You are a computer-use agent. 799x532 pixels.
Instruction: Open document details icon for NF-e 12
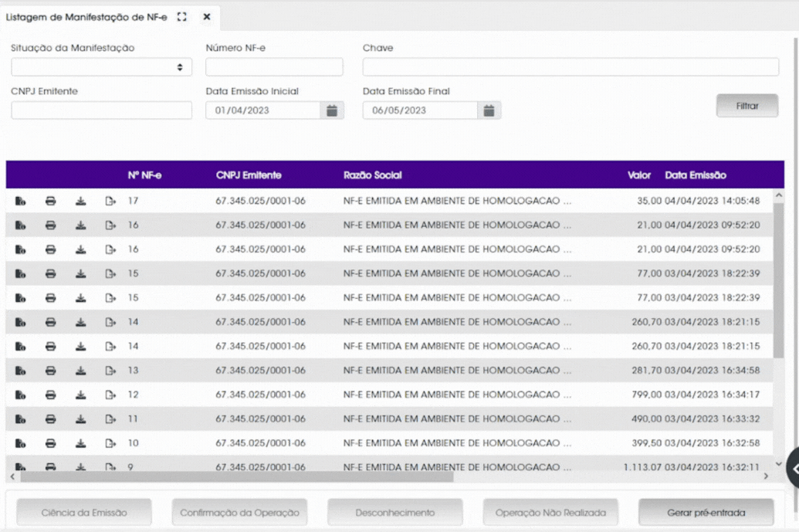pyautogui.click(x=20, y=395)
